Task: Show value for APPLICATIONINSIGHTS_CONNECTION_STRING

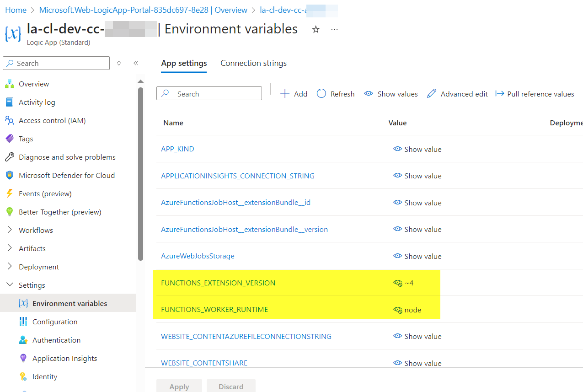Action: click(417, 176)
